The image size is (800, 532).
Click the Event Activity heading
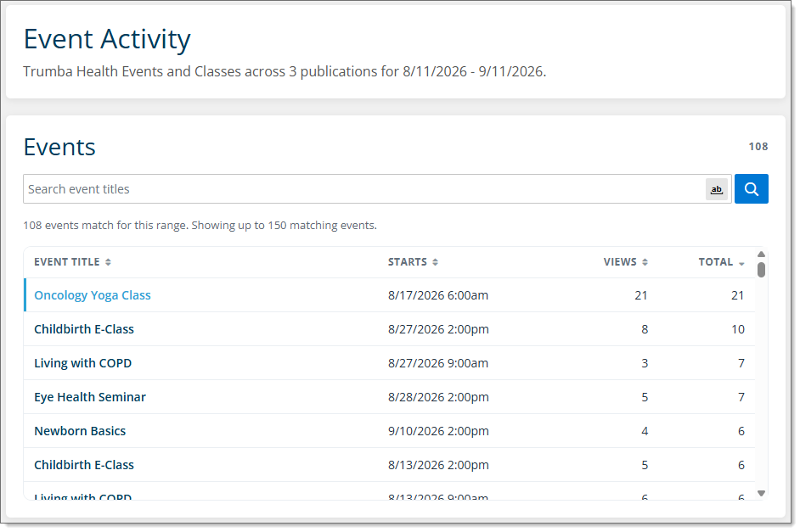[107, 39]
